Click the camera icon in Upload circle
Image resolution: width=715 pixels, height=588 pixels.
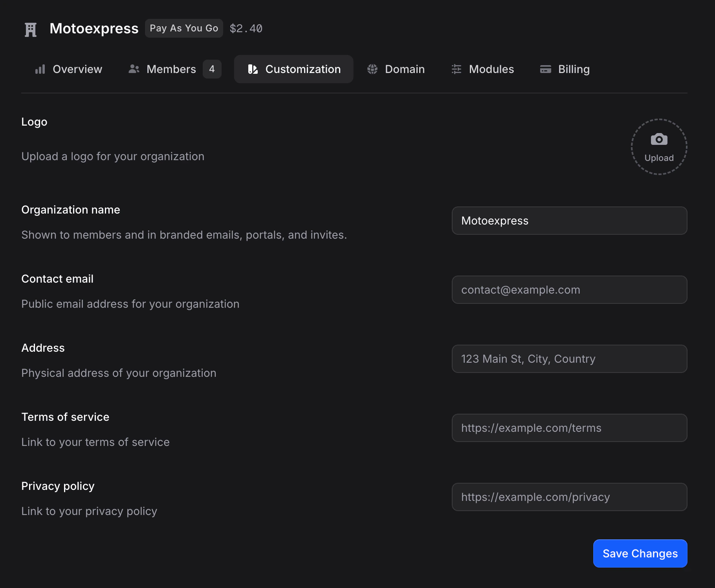(x=658, y=139)
